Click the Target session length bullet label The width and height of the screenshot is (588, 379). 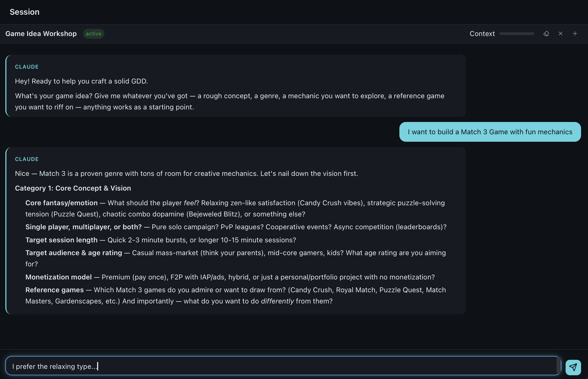(61, 240)
